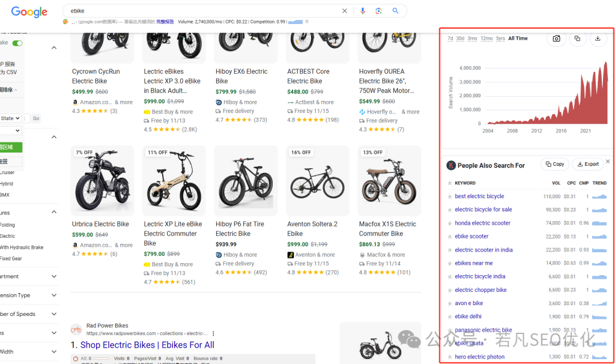The width and height of the screenshot is (615, 364).
Task: Take a screenshot of the trend chart
Action: click(556, 38)
